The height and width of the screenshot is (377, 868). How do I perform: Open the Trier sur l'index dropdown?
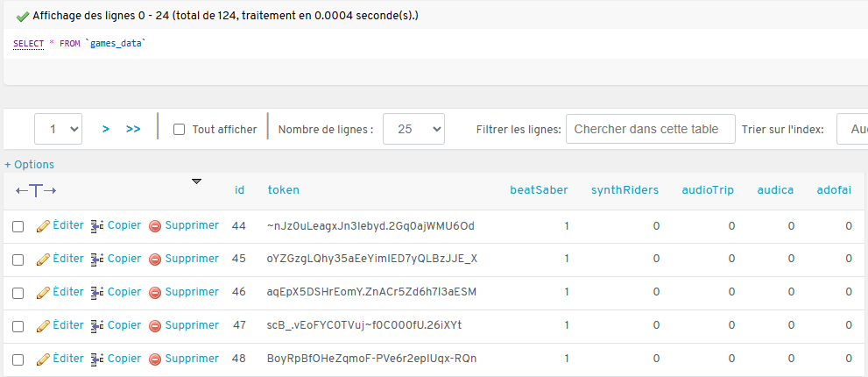click(x=851, y=129)
